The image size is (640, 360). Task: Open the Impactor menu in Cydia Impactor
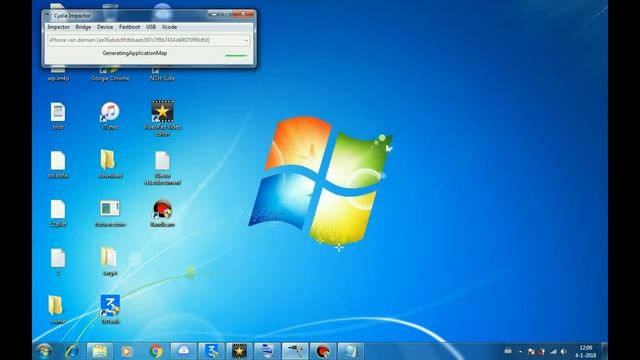58,27
